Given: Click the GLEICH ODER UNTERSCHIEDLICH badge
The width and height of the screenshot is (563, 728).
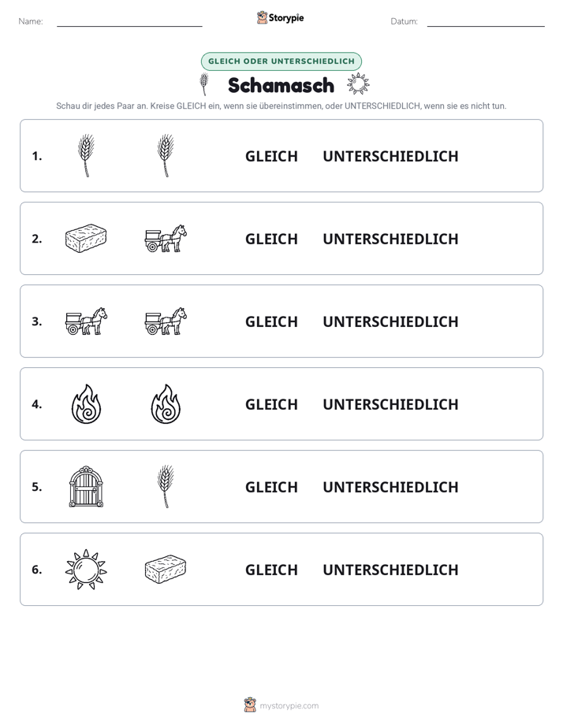Looking at the screenshot, I should click(x=281, y=61).
